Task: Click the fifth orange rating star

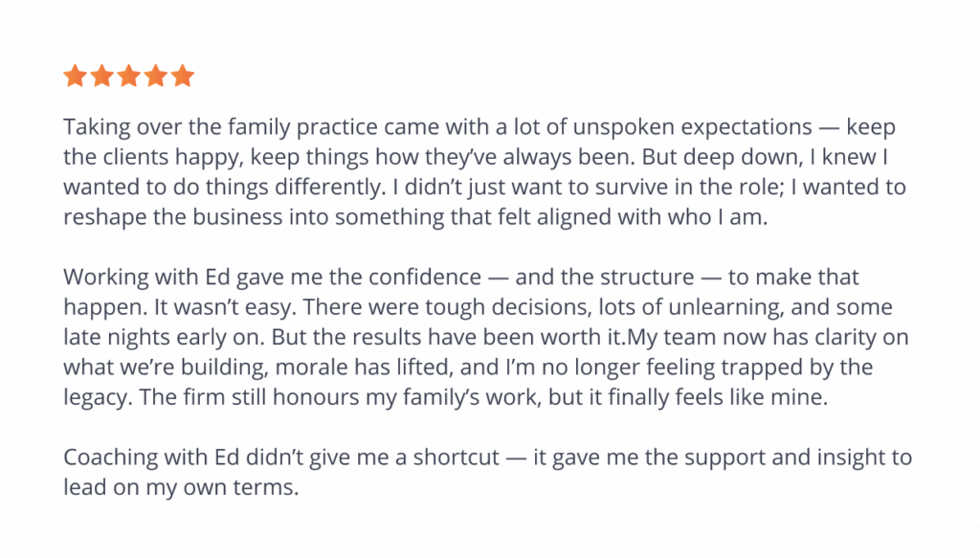Action: click(x=183, y=76)
